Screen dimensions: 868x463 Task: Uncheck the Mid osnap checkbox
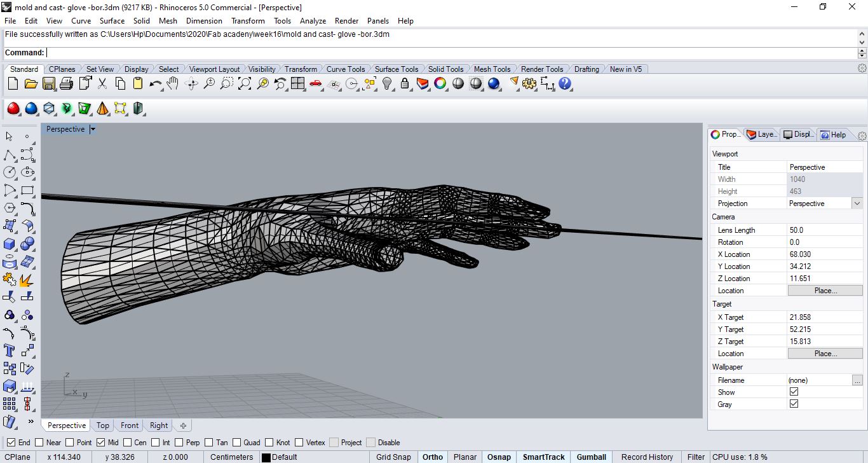(x=100, y=443)
